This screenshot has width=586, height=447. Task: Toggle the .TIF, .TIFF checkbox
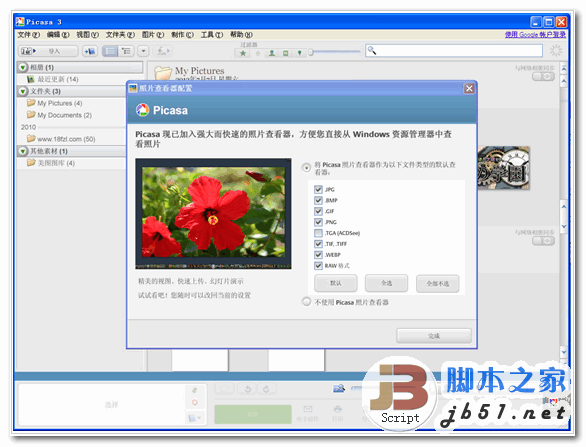pos(318,244)
